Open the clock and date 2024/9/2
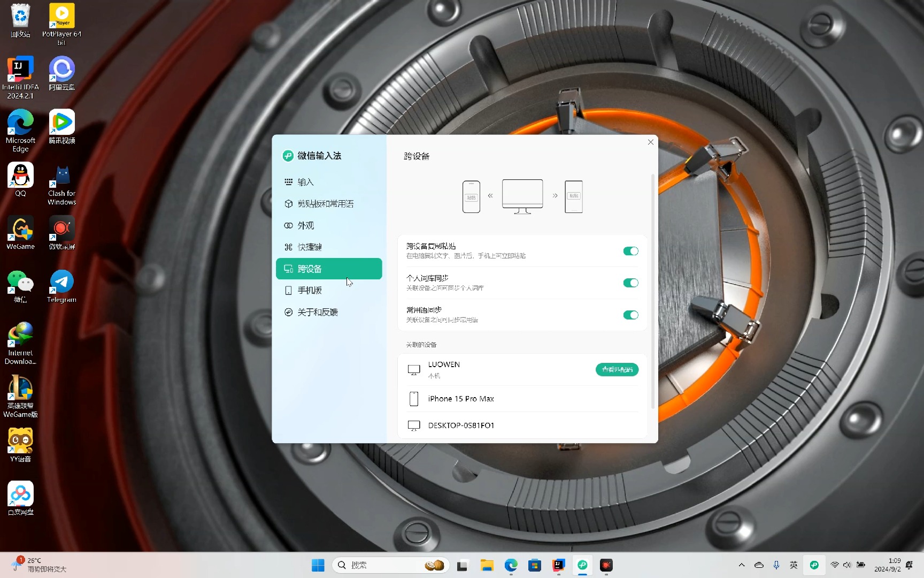 (x=888, y=565)
